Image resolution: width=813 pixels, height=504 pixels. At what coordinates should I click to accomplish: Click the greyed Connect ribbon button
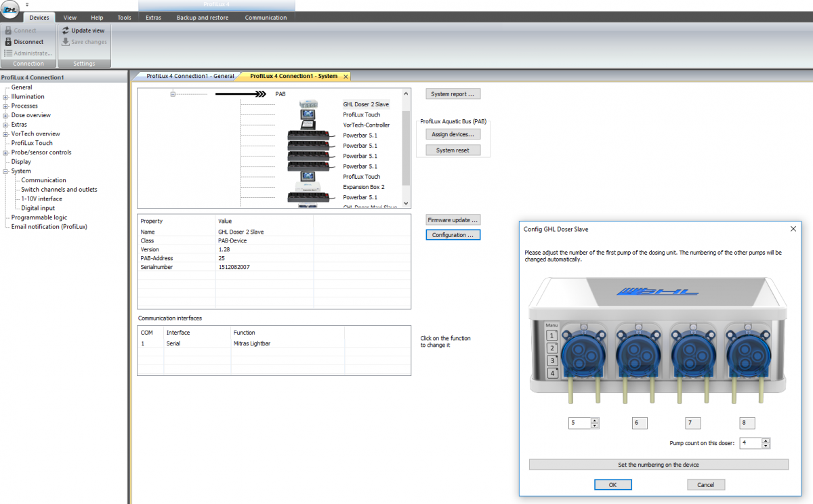coord(20,30)
